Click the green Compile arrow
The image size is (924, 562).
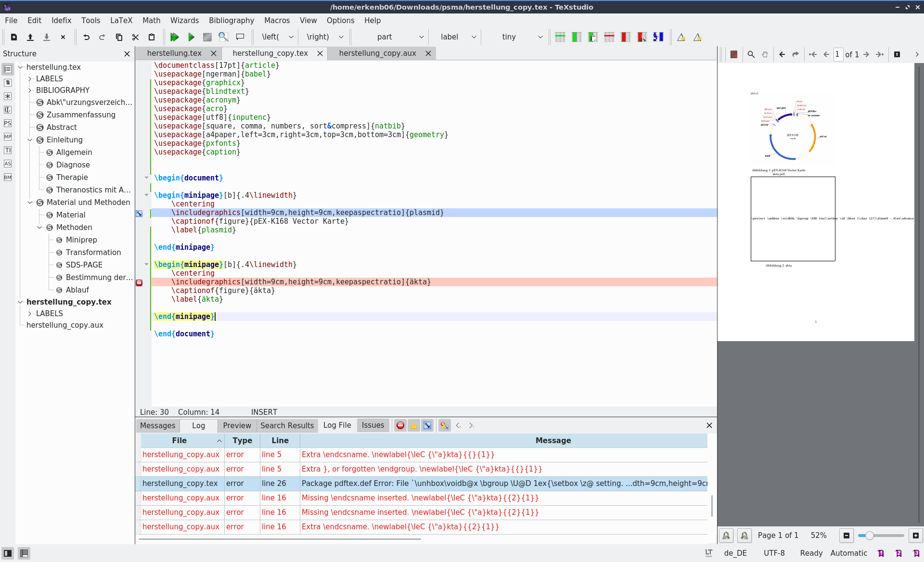pyautogui.click(x=191, y=37)
